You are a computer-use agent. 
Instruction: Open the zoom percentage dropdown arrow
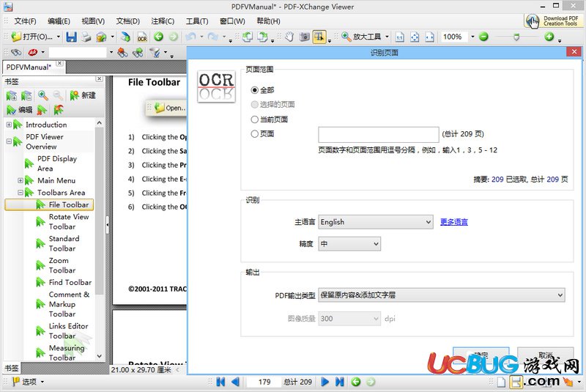472,37
